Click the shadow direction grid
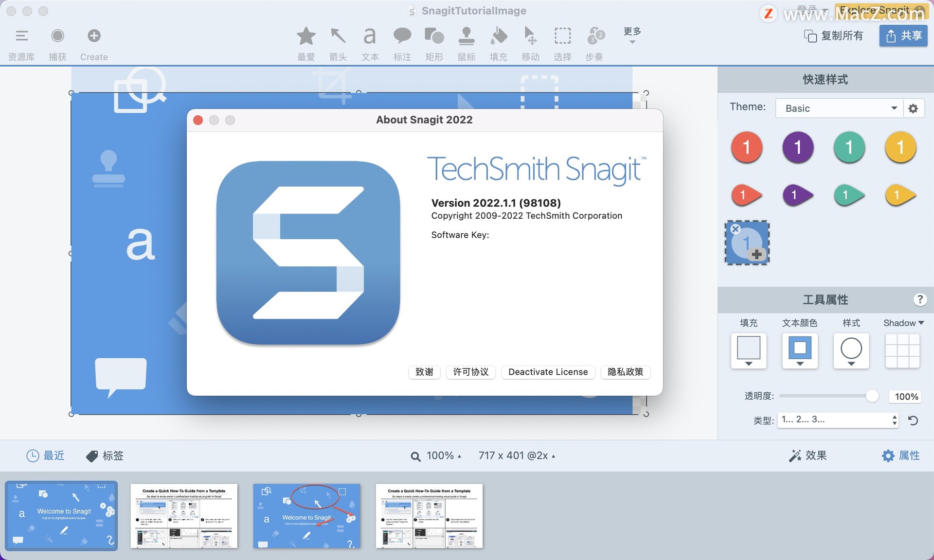Image resolution: width=934 pixels, height=560 pixels. coord(902,350)
